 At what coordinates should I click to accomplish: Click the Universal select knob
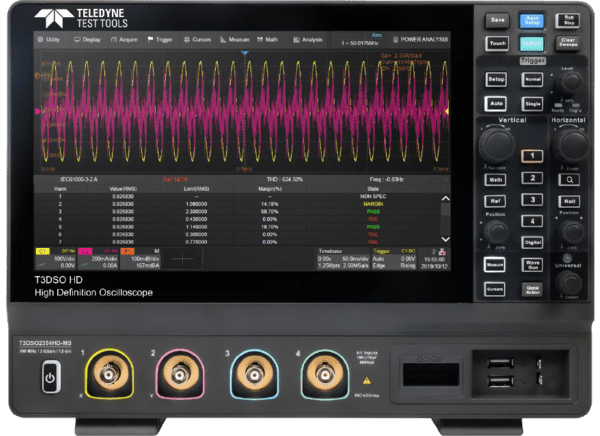tap(569, 283)
